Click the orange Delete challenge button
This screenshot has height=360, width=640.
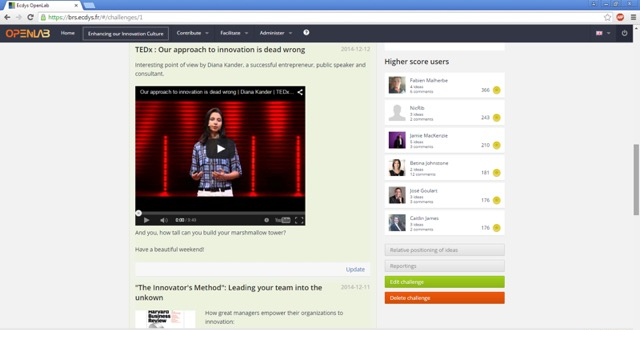pyautogui.click(x=444, y=298)
